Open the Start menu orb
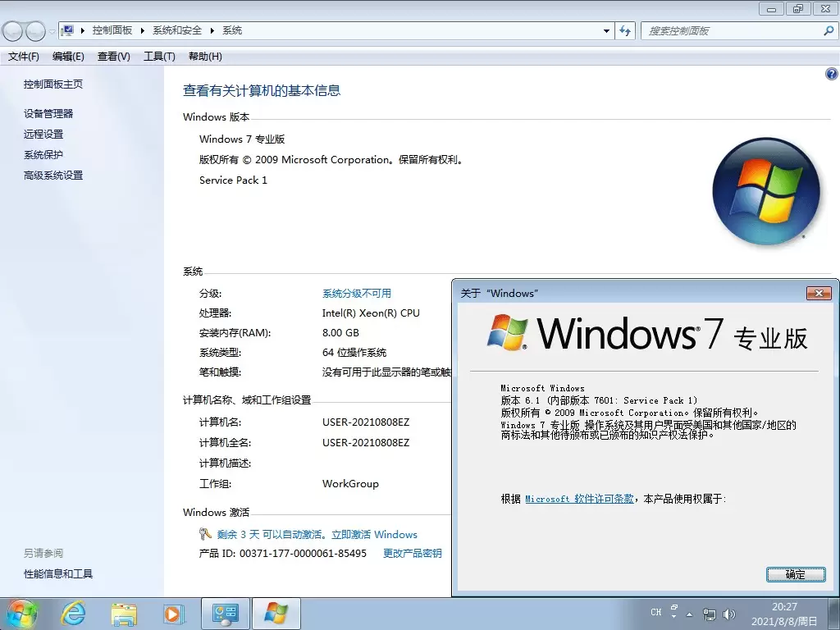Screen dimensions: 840x630 [22, 614]
